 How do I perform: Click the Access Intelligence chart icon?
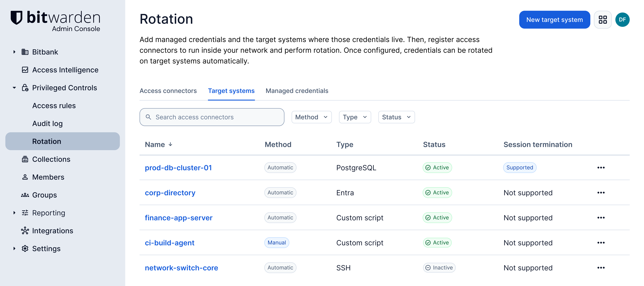tap(25, 70)
